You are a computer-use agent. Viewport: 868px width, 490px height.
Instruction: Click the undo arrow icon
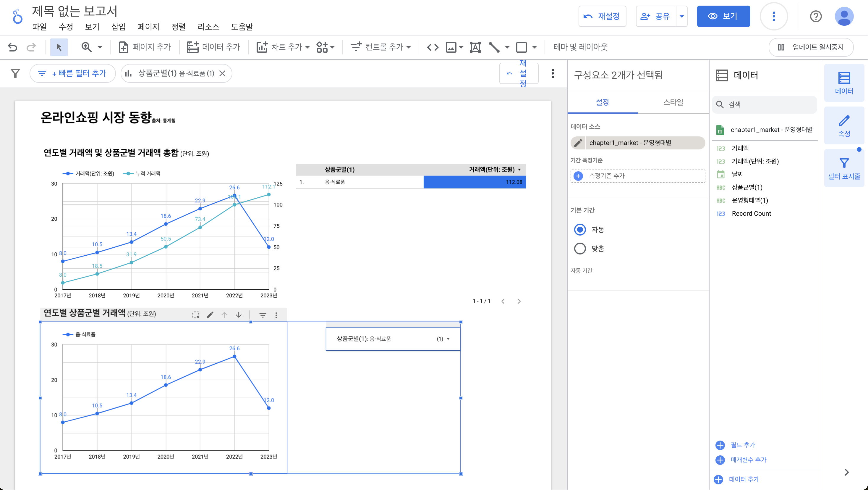[x=12, y=47]
